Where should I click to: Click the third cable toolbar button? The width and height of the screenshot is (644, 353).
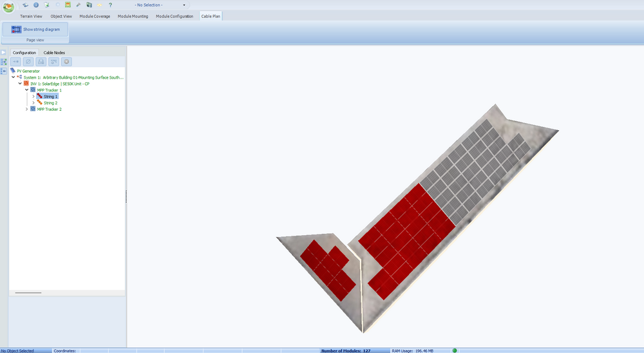(41, 62)
